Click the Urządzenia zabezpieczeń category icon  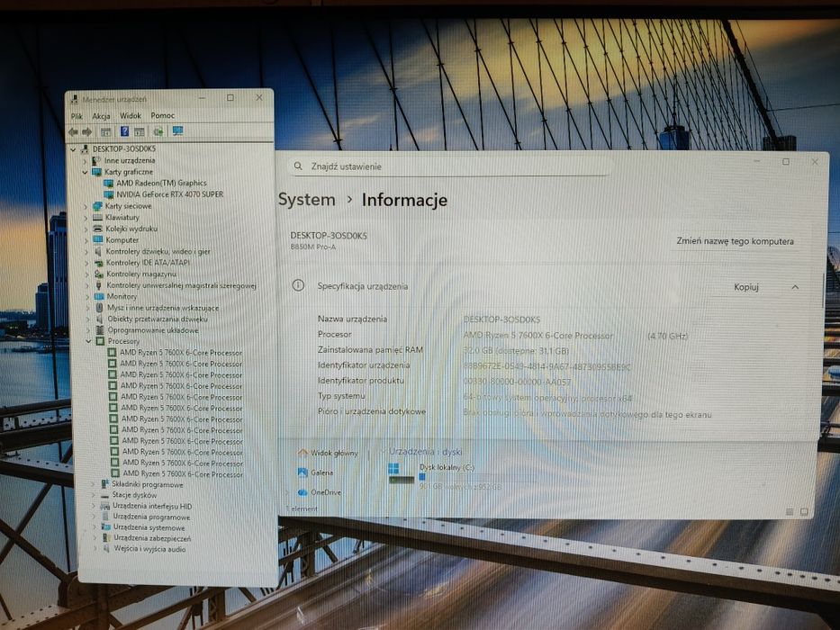point(106,538)
